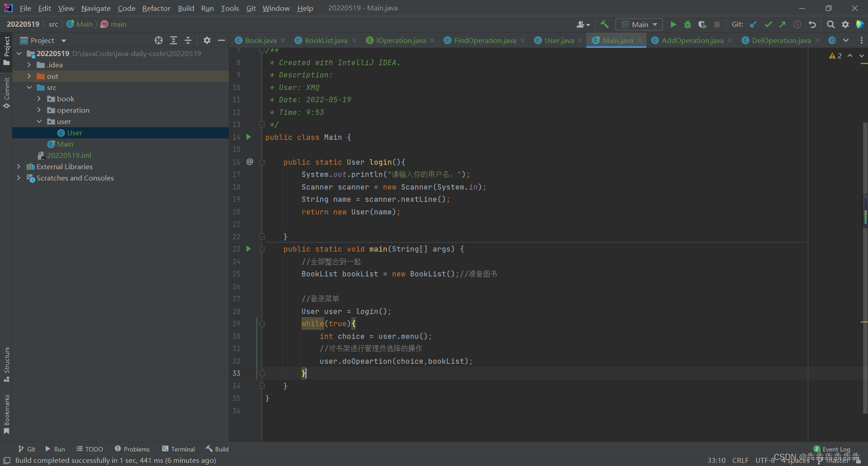Click run gutter arrow beside class Main

pos(249,137)
